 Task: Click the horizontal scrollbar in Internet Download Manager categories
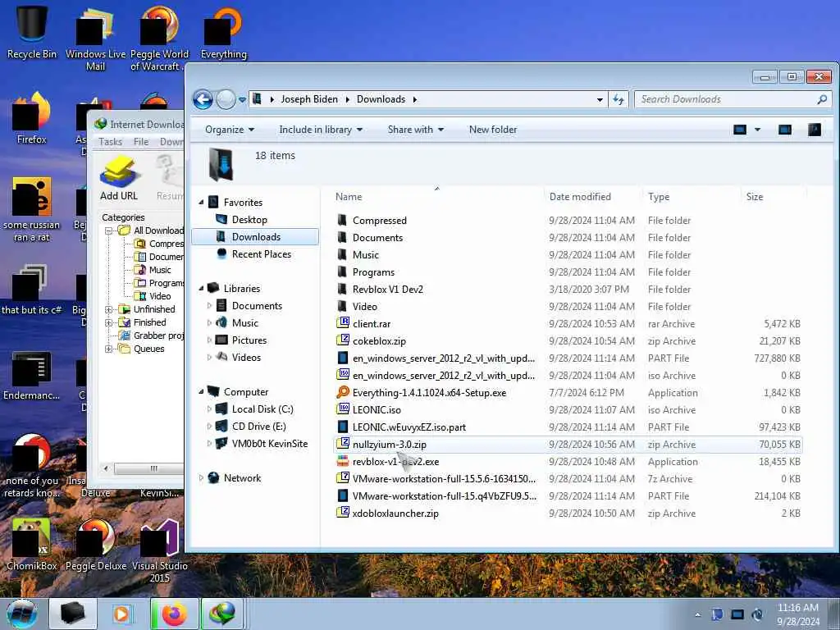tap(149, 468)
